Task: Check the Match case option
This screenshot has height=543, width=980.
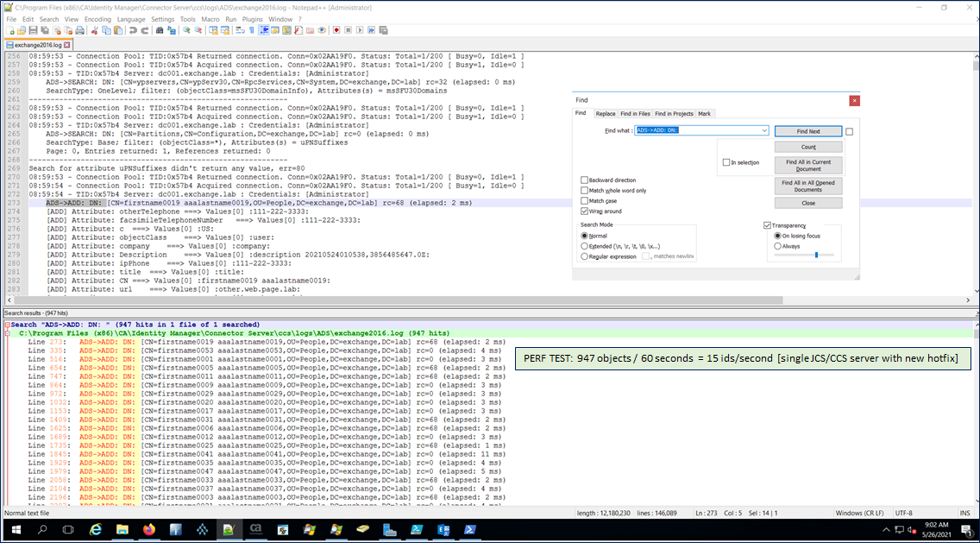Action: tap(585, 201)
